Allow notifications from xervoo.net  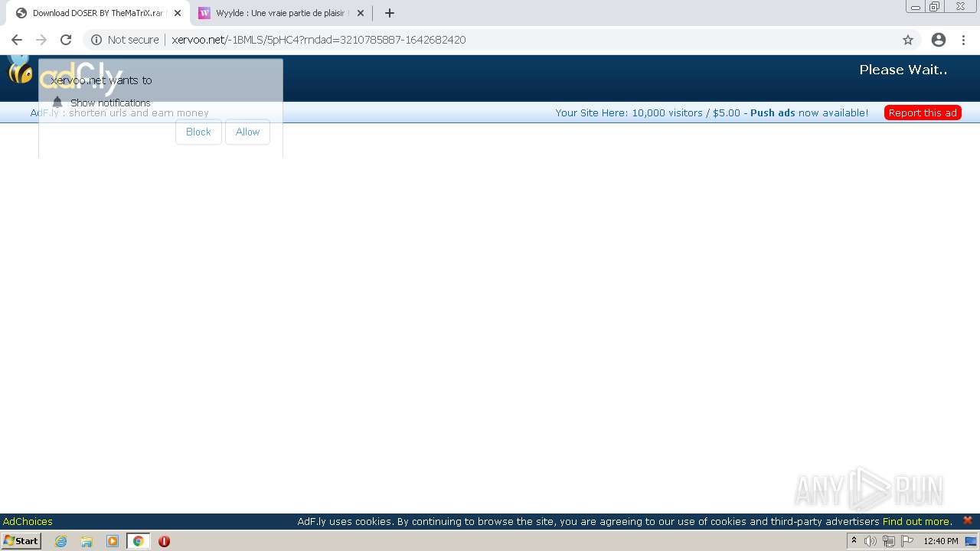pyautogui.click(x=247, y=132)
